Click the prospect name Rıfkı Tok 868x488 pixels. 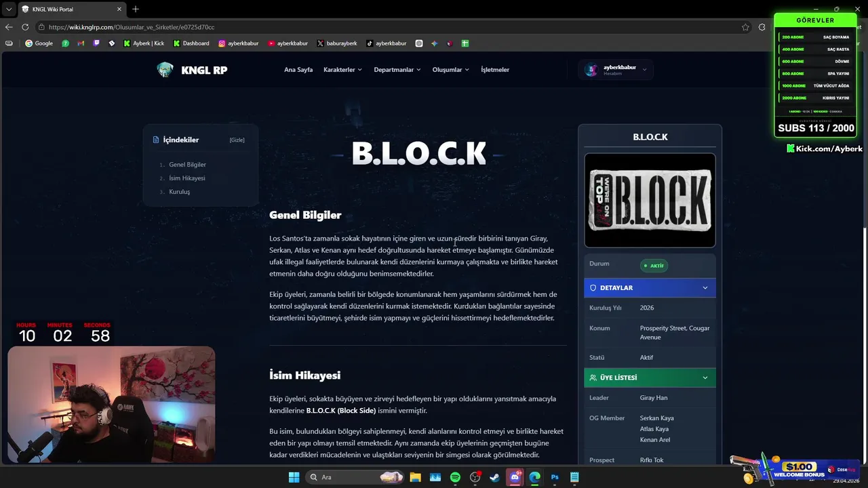tap(652, 460)
